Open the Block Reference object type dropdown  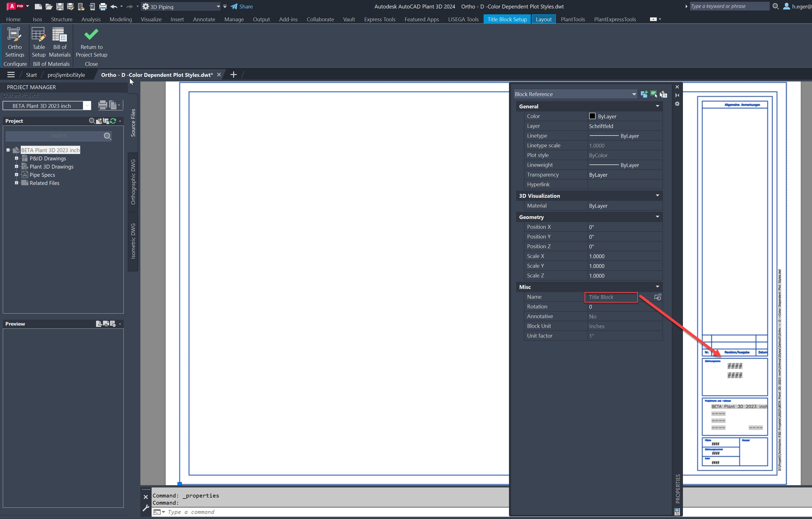(x=634, y=94)
